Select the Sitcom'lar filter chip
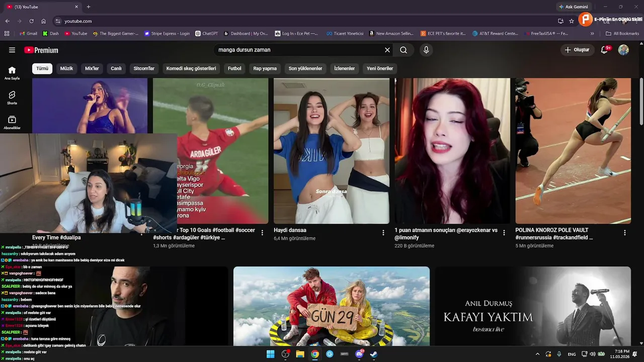Image resolution: width=644 pixels, height=362 pixels. 144,68
